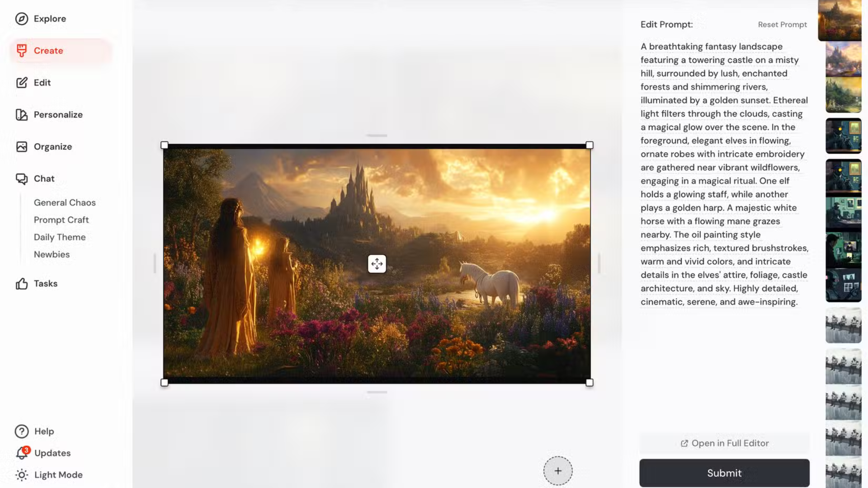The height and width of the screenshot is (488, 868).
Task: Open the General Chaos chat room
Action: [65, 203]
